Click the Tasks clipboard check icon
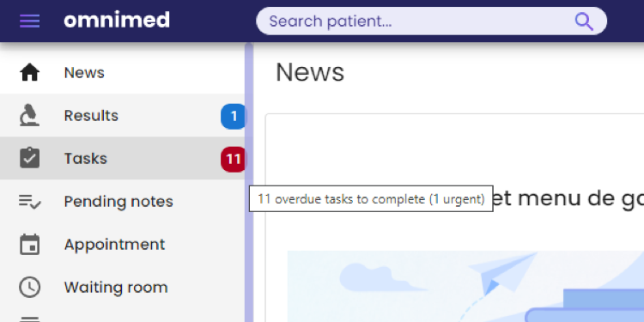Screen dimensions: 644x322 [29, 158]
